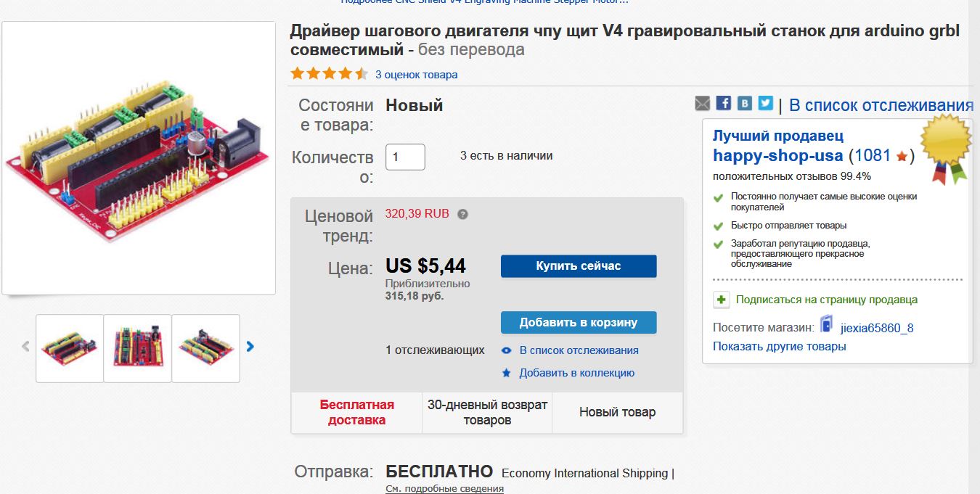This screenshot has width=980, height=494.
Task: Open seller profile 'happy-shop-usa'
Action: [x=777, y=155]
